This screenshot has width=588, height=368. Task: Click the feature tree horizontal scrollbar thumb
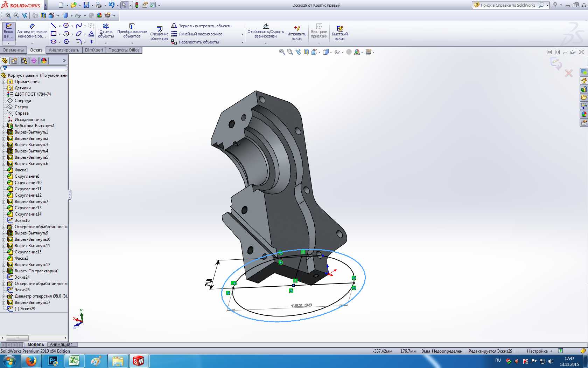point(17,338)
